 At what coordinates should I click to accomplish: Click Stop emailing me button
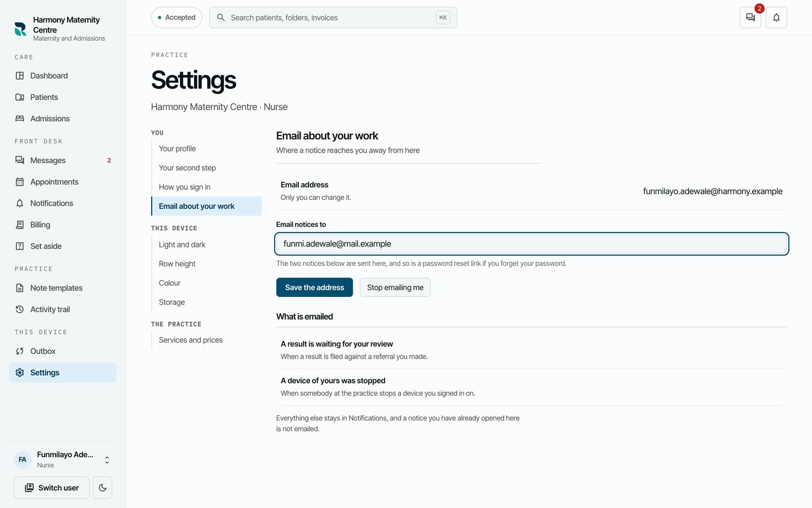coord(395,287)
